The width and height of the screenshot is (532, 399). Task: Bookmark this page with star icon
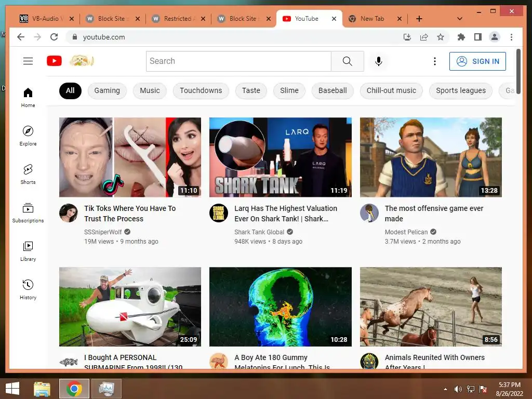pyautogui.click(x=441, y=37)
